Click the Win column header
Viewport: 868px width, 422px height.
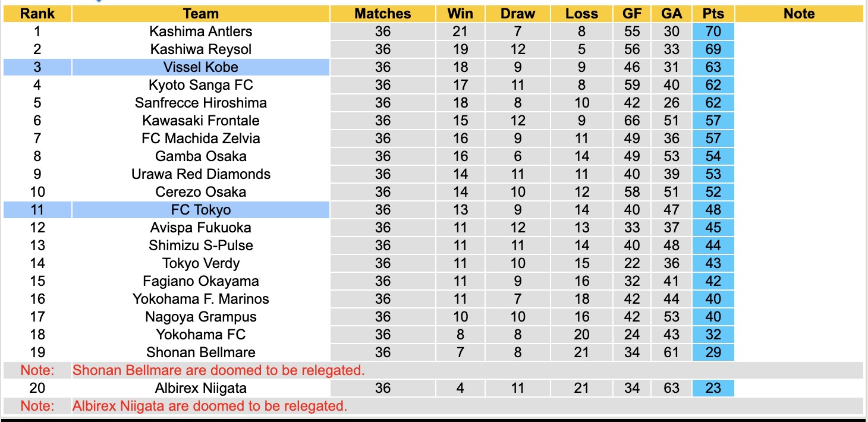tap(460, 14)
